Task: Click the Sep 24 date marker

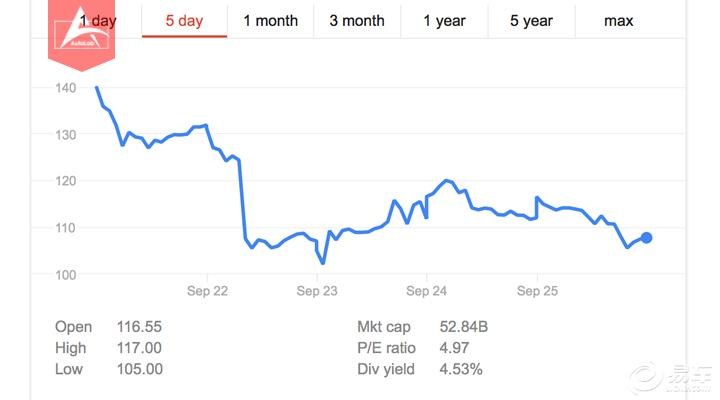Action: click(x=427, y=292)
